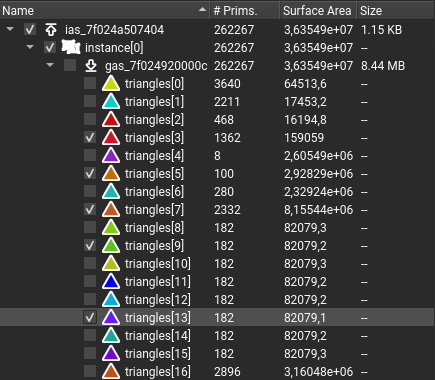Click the 2896 prims value
This screenshot has width=435, height=380.
pyautogui.click(x=227, y=372)
